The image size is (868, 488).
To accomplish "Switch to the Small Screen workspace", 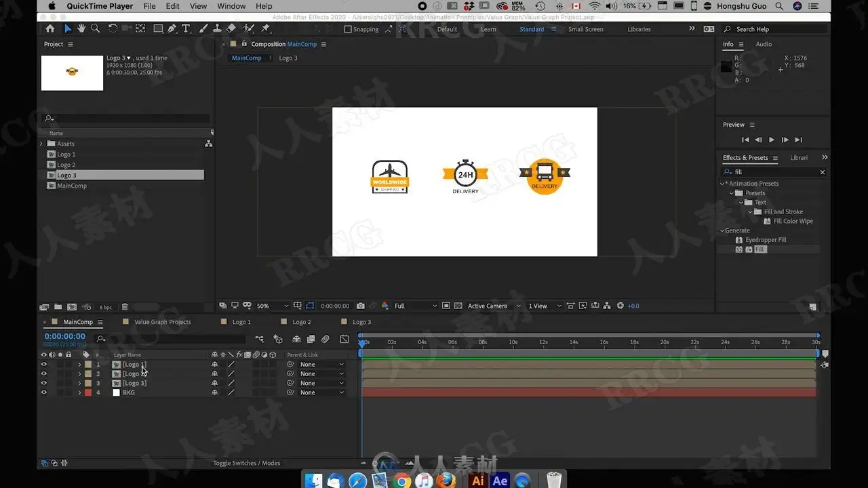I will tap(585, 29).
